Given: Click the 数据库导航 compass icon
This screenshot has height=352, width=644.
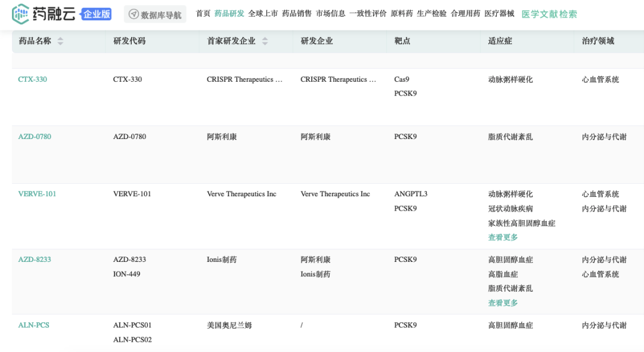Looking at the screenshot, I should point(134,14).
